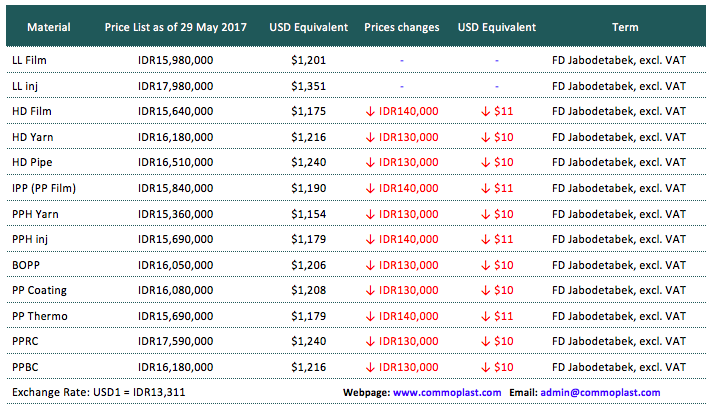Select the HD Pipe row label

[x=32, y=162]
